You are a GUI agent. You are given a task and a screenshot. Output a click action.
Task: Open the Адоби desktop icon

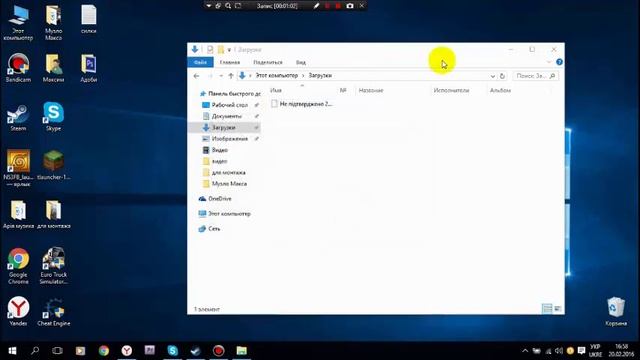point(89,68)
